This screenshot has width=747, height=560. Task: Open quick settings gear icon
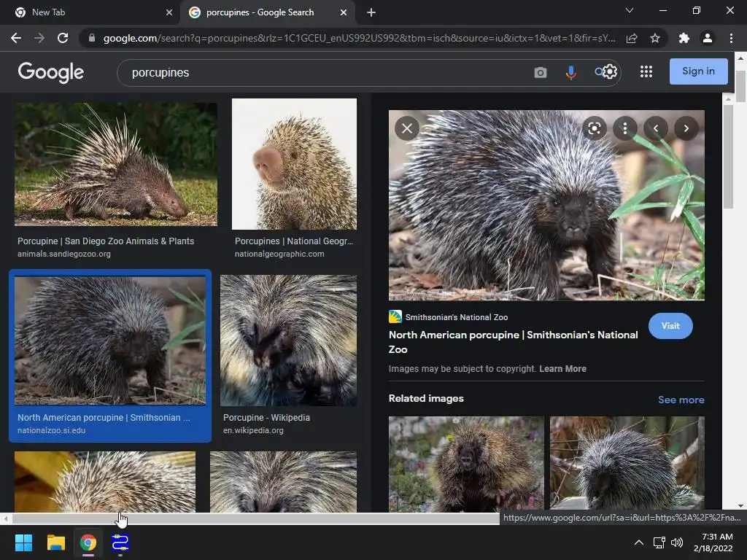tap(610, 71)
